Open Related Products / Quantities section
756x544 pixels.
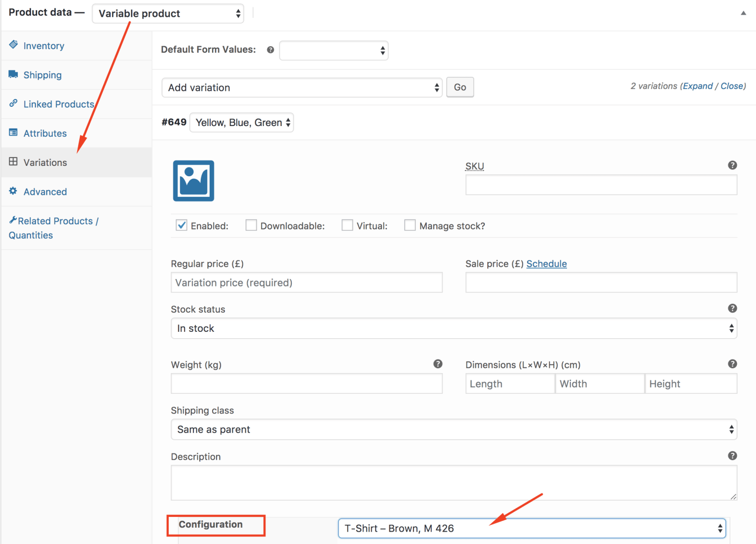point(54,227)
